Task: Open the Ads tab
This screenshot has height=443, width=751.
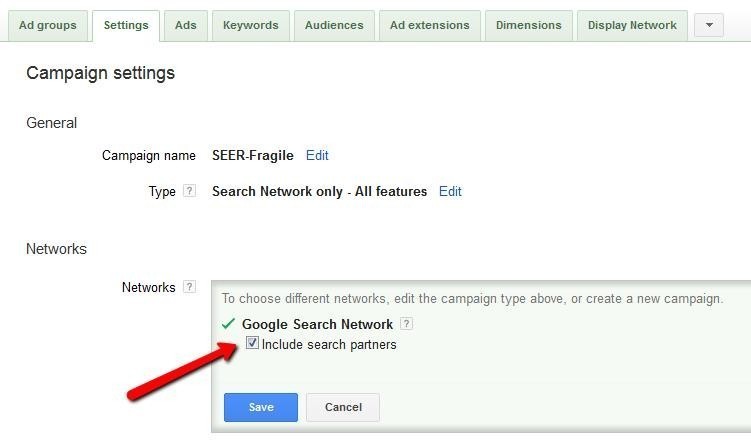Action: (186, 25)
